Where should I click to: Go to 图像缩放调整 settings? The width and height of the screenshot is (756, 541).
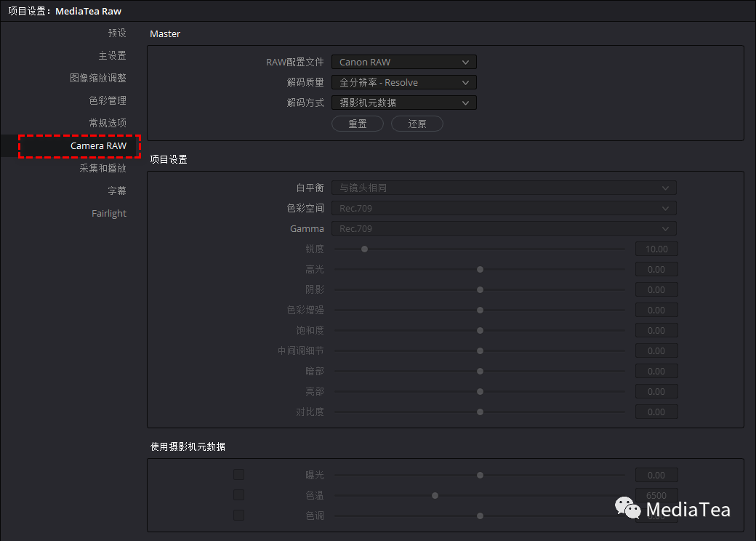pyautogui.click(x=98, y=78)
